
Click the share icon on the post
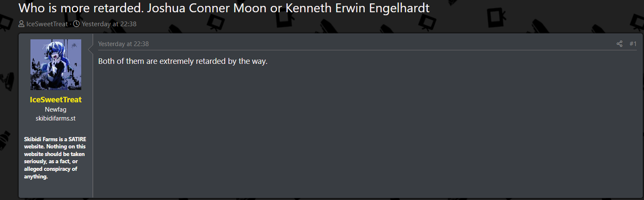[619, 44]
